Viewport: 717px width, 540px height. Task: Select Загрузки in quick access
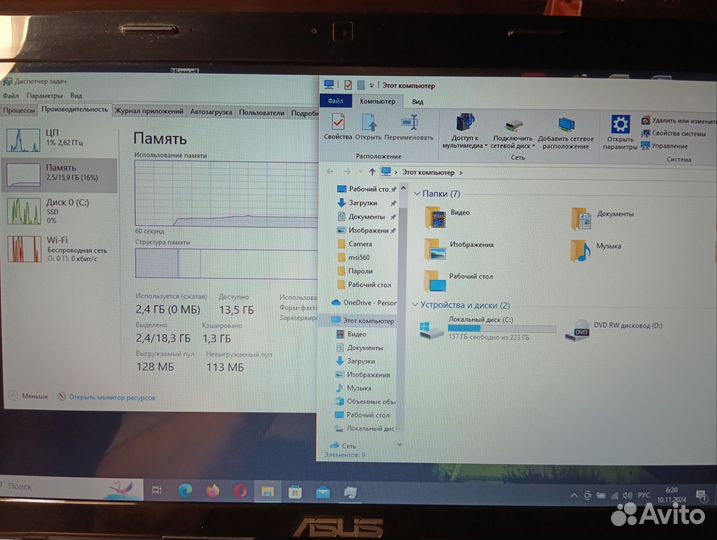pos(364,203)
